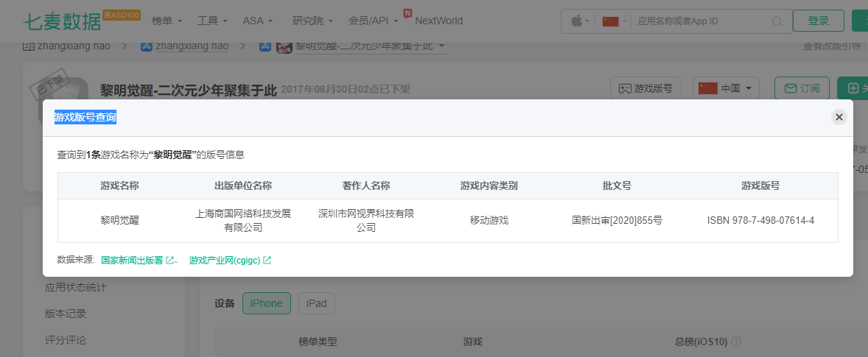
Task: Click the 出版单位名称 column header
Action: (243, 185)
